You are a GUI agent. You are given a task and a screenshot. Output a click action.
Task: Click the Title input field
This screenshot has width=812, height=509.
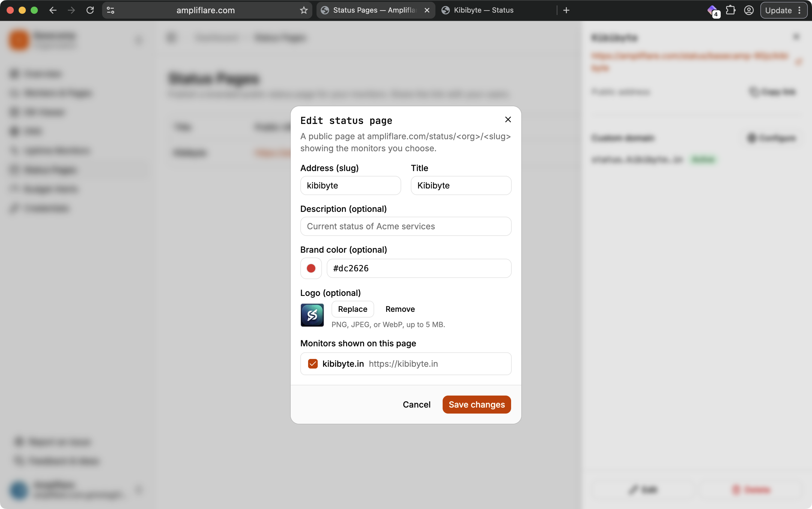tap(461, 185)
